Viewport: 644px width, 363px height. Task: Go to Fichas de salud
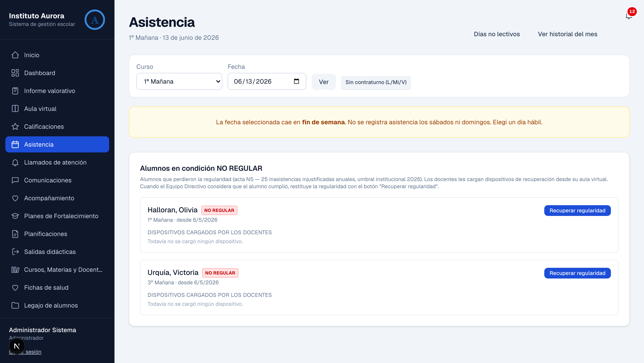point(57,287)
